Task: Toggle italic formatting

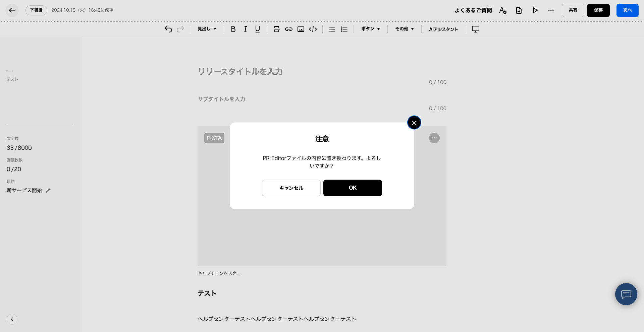Action: click(246, 29)
